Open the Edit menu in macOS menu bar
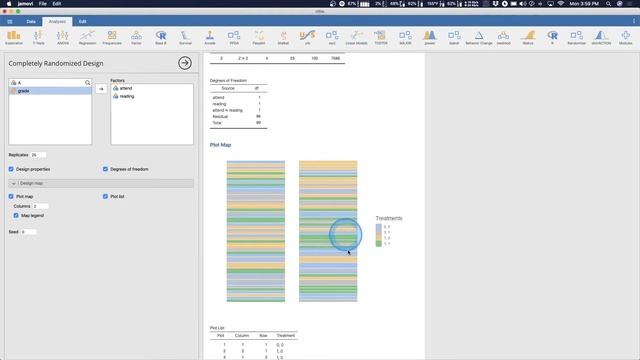The width and height of the screenshot is (640, 360). [57, 4]
